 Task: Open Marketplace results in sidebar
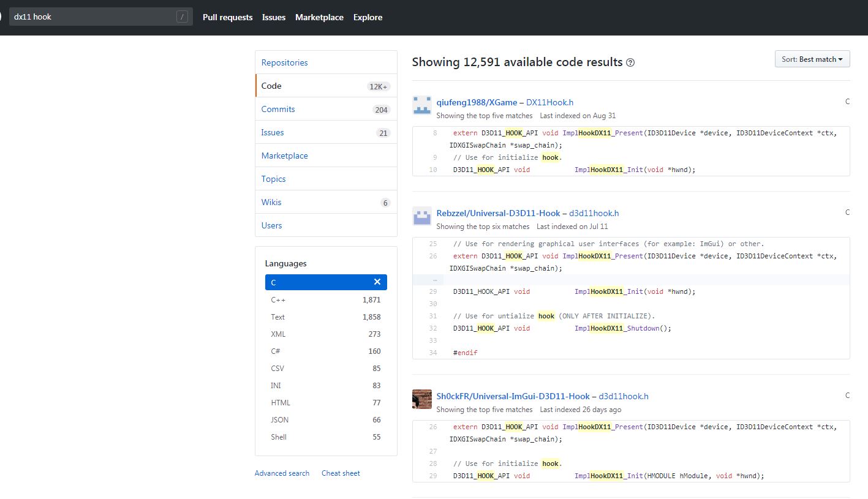(x=326, y=156)
